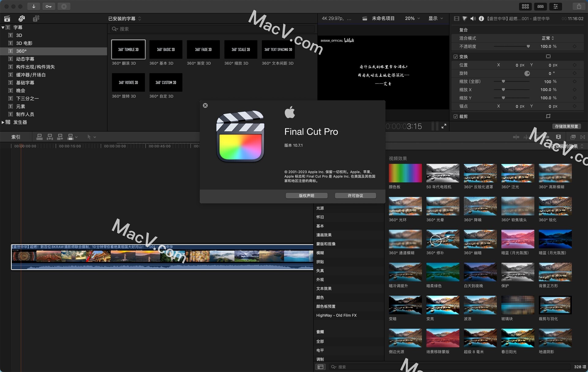Open the audio inspector speaker icon

(473, 19)
